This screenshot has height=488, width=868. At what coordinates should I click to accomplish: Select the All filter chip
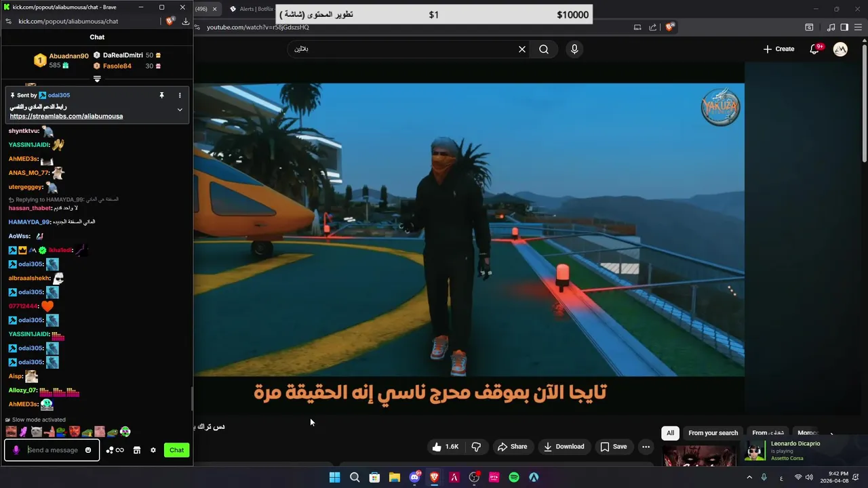[x=670, y=433]
